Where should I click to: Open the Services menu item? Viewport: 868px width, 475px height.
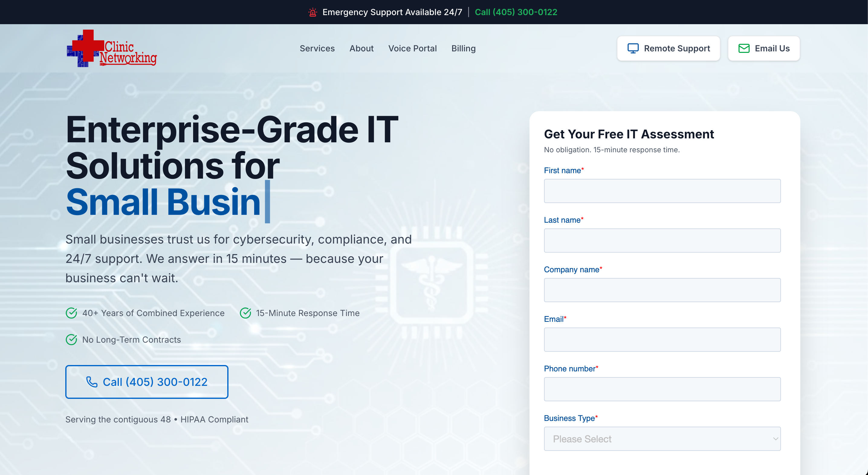317,49
